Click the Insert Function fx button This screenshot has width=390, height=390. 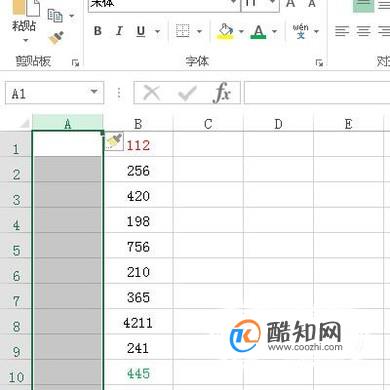pos(222,92)
